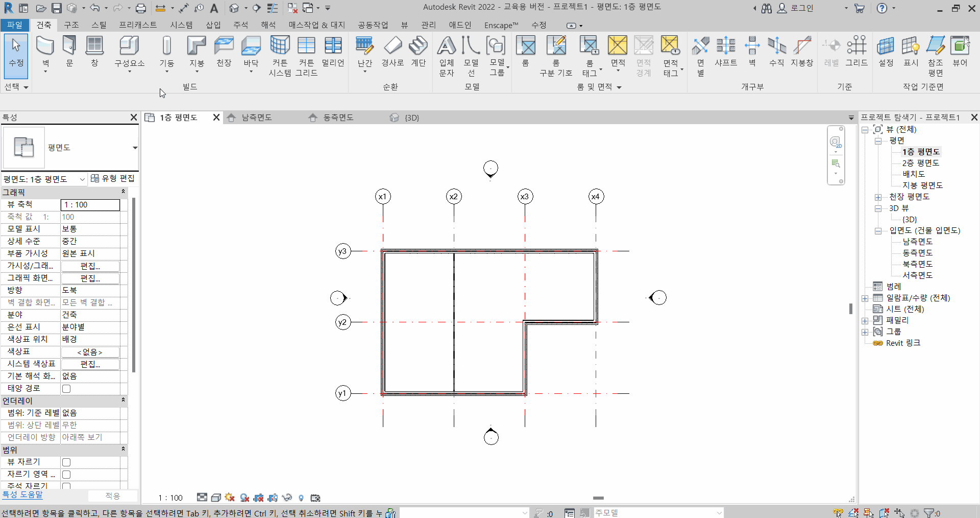This screenshot has height=518, width=980.
Task: Click the 참조 평면 reference plane tool
Action: (935, 56)
